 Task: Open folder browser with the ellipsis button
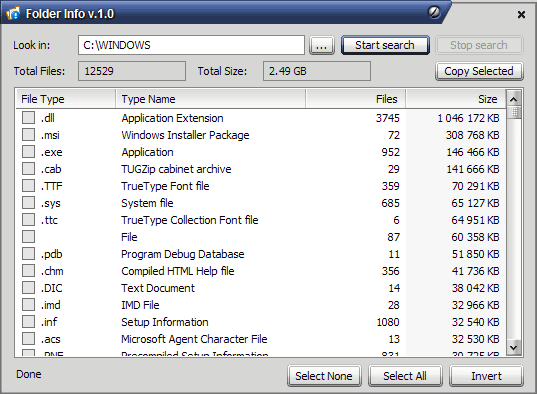[322, 45]
